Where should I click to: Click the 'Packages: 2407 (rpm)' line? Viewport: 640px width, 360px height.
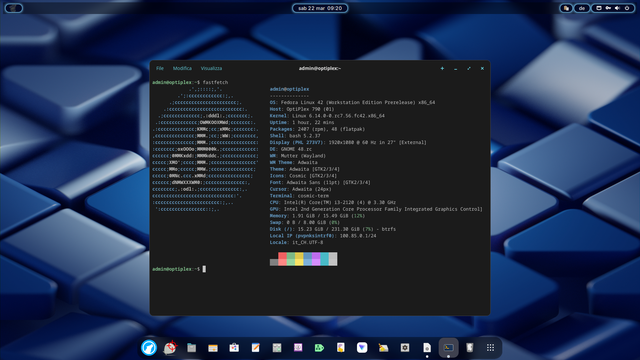[317, 129]
